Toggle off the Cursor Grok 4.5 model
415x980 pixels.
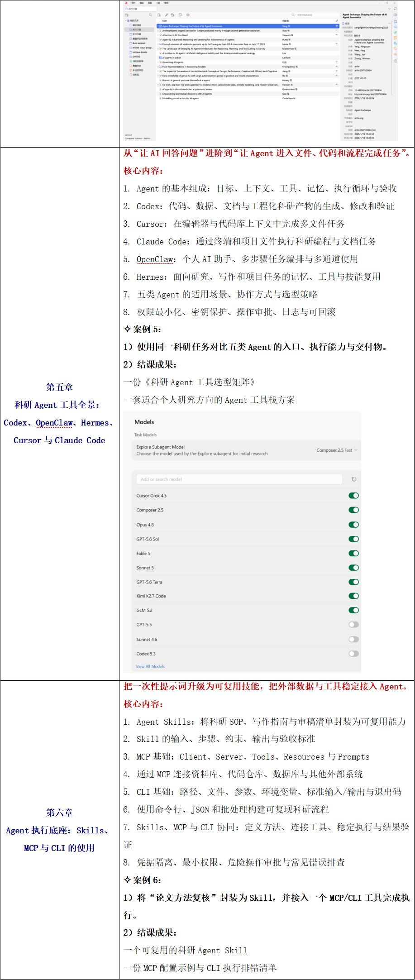tap(354, 496)
